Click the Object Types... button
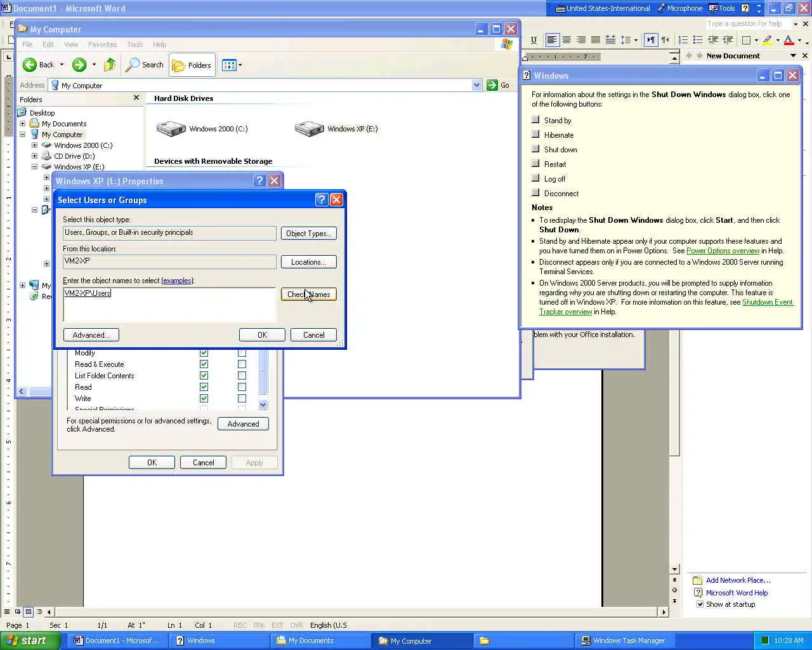The width and height of the screenshot is (812, 650). coord(309,234)
